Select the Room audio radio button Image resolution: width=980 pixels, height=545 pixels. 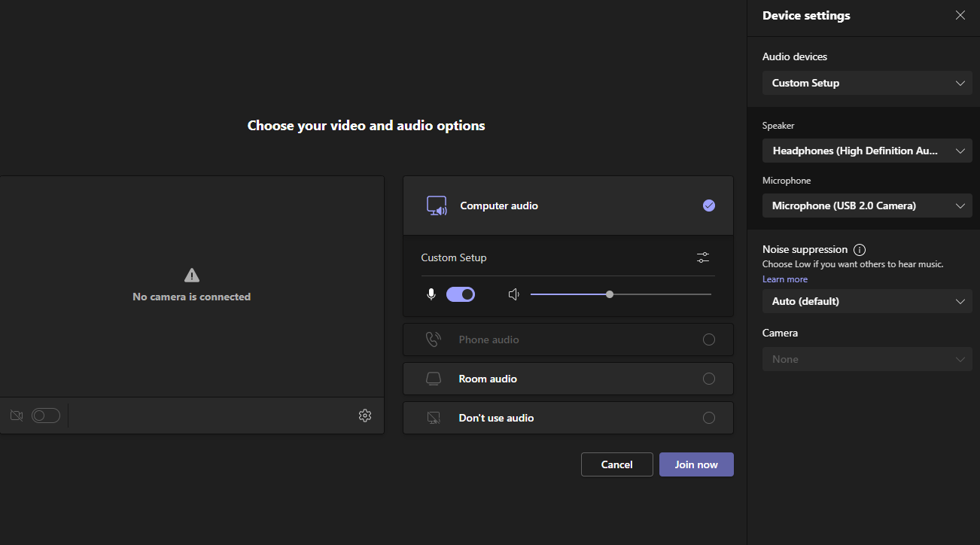tap(708, 379)
